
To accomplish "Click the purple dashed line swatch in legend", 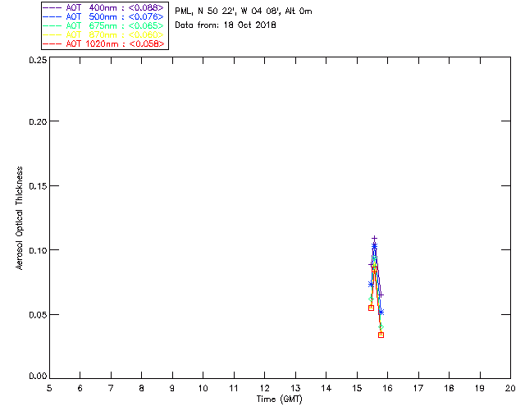I will click(52, 7).
